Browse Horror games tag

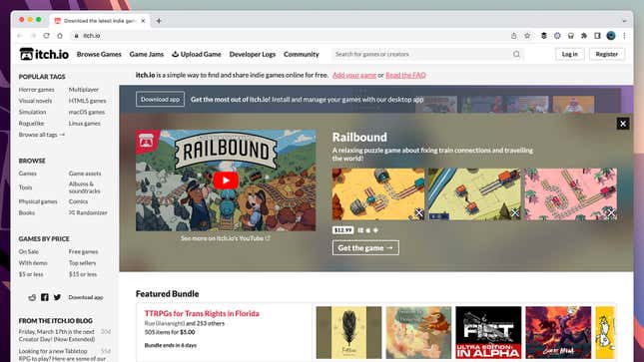(36, 90)
